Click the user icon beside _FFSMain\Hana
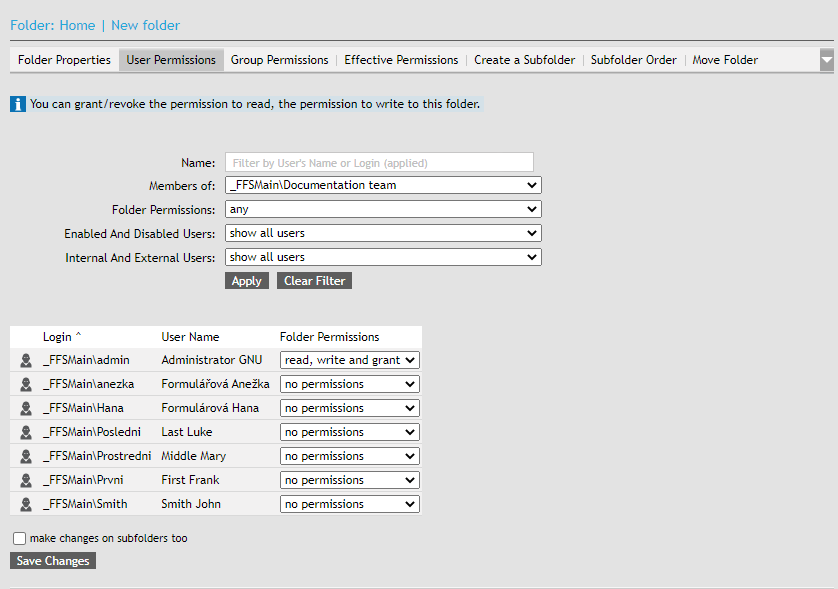This screenshot has height=589, width=838. point(26,408)
